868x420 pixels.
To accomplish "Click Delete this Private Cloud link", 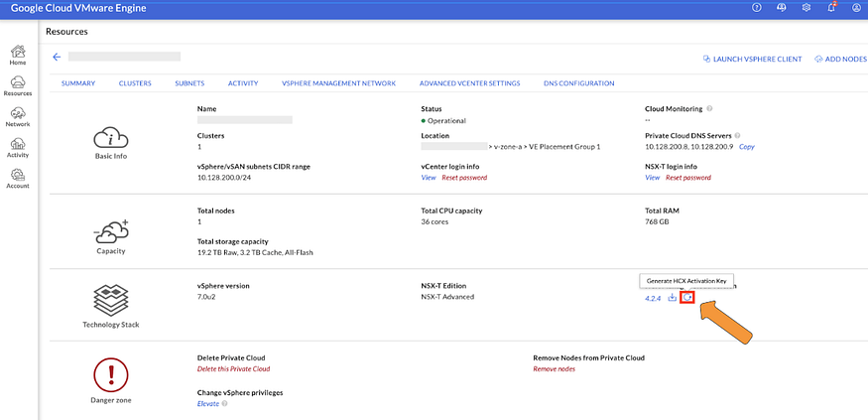I will (x=233, y=369).
